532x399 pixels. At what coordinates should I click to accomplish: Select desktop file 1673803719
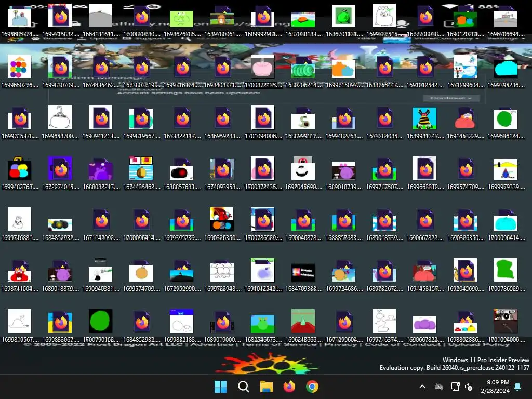141,72
